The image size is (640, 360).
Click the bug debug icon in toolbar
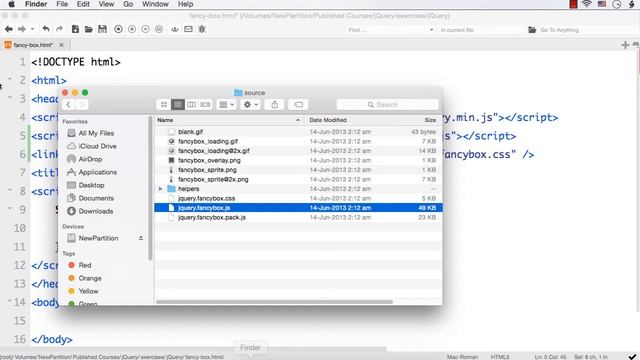(x=202, y=29)
